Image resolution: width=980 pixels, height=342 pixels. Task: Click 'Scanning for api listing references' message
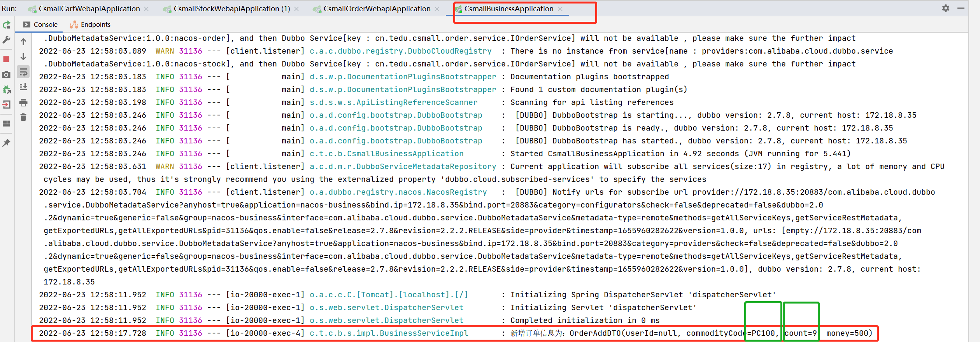pos(592,102)
